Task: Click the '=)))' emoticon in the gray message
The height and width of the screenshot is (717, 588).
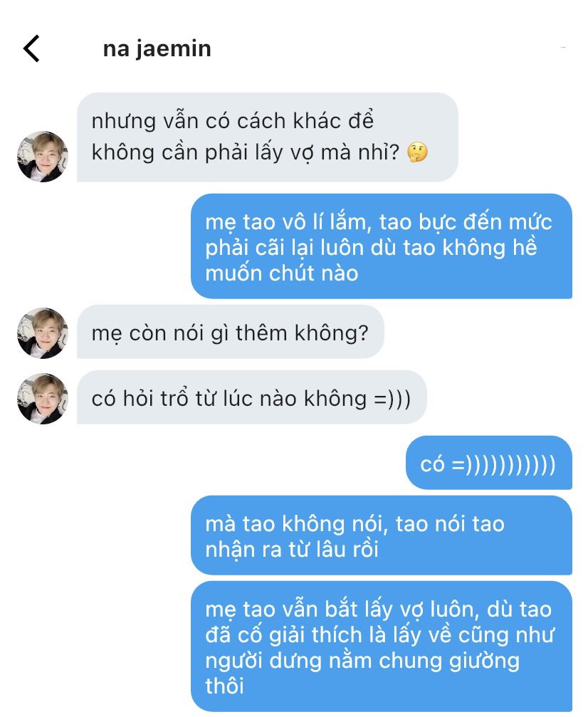Action: 392,399
